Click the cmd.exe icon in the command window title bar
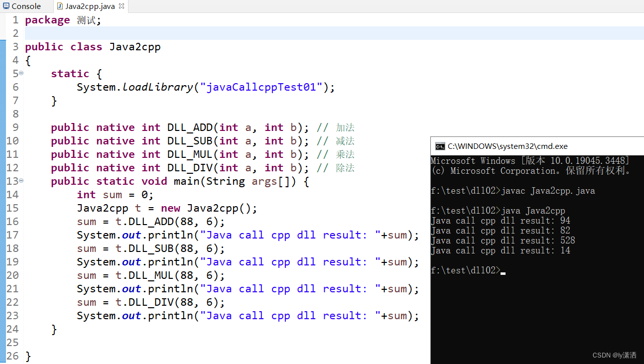The height and width of the screenshot is (364, 644). point(440,146)
